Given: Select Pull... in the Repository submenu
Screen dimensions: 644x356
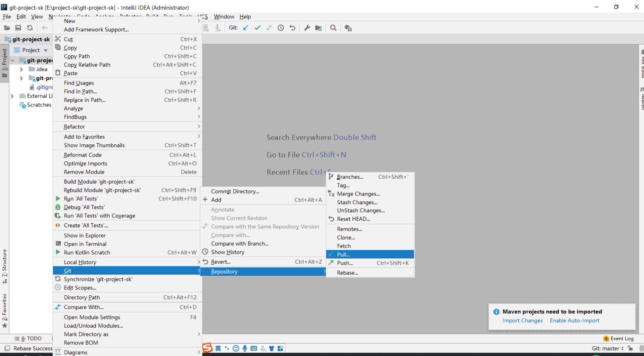Looking at the screenshot, I should tap(343, 255).
